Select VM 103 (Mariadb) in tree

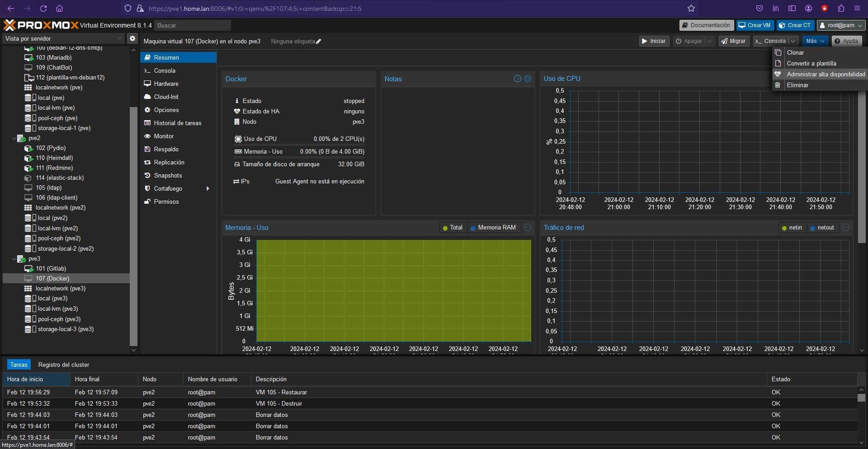[x=53, y=57]
